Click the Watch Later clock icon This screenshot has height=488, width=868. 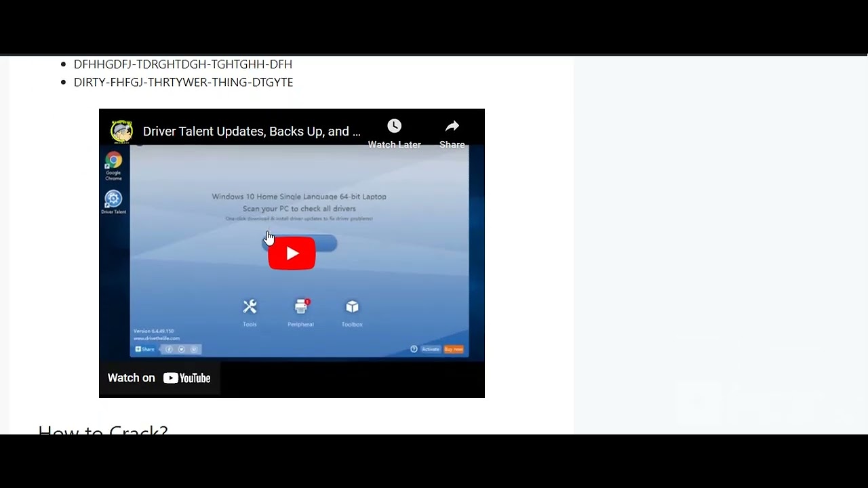pyautogui.click(x=394, y=126)
